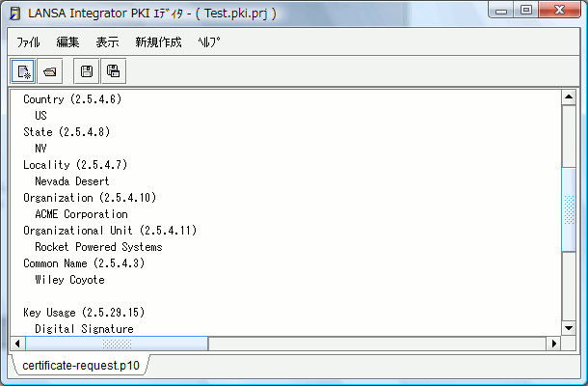The height and width of the screenshot is (386, 588).
Task: Open the ファイル menu
Action: point(28,42)
